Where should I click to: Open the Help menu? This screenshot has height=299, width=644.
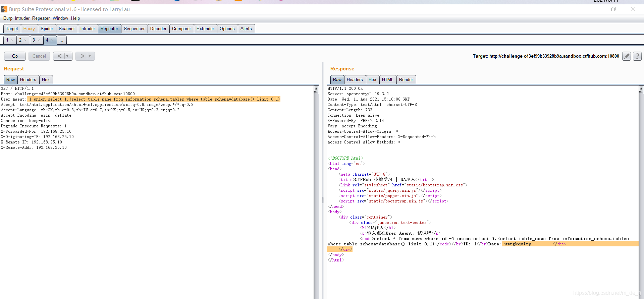pyautogui.click(x=75, y=18)
